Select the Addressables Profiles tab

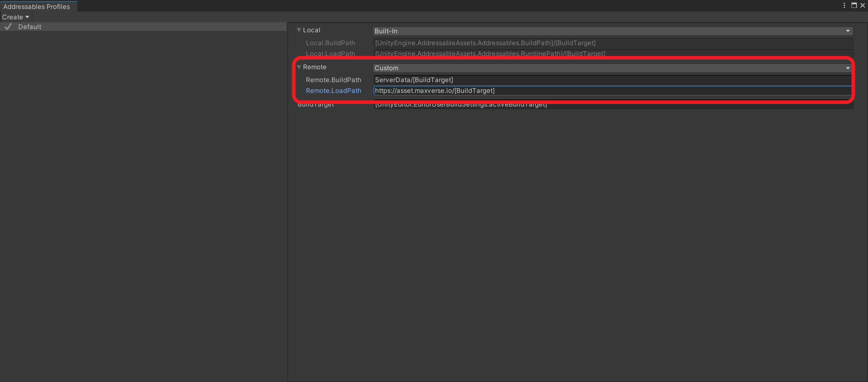point(37,6)
